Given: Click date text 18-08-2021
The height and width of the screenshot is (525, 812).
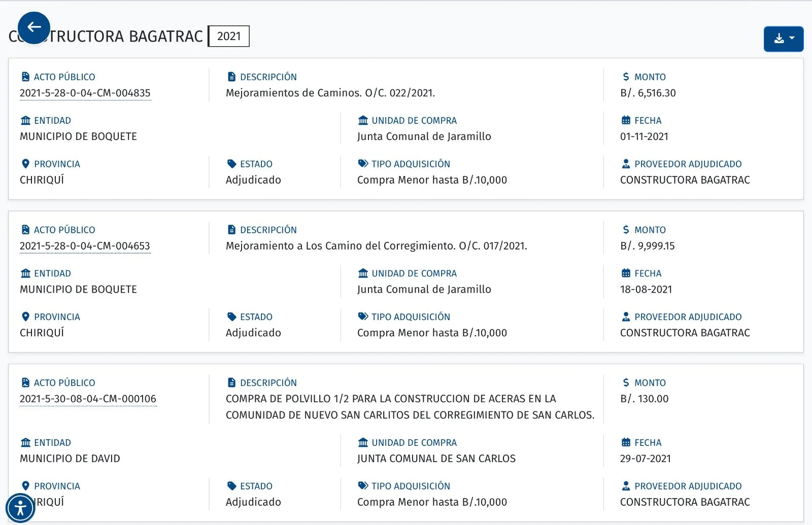Looking at the screenshot, I should tap(646, 290).
